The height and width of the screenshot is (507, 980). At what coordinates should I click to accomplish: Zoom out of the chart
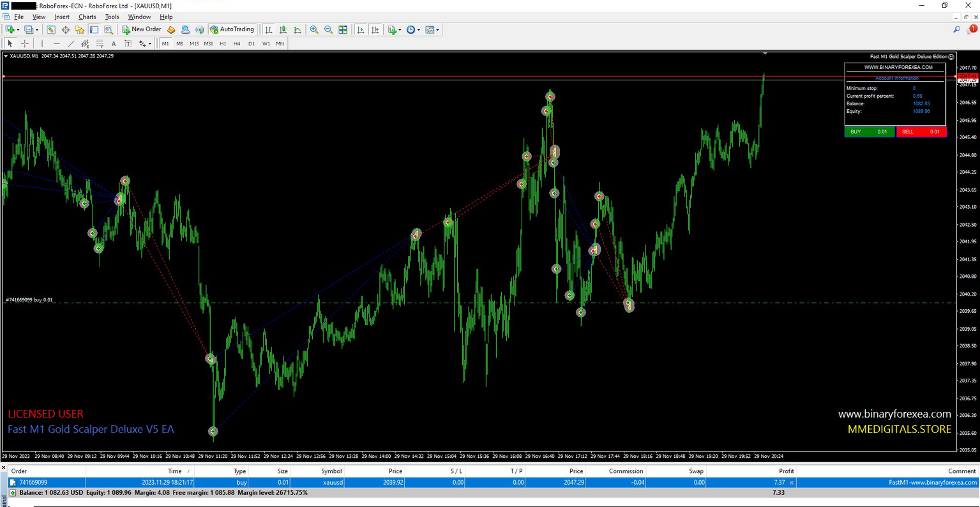click(x=328, y=29)
